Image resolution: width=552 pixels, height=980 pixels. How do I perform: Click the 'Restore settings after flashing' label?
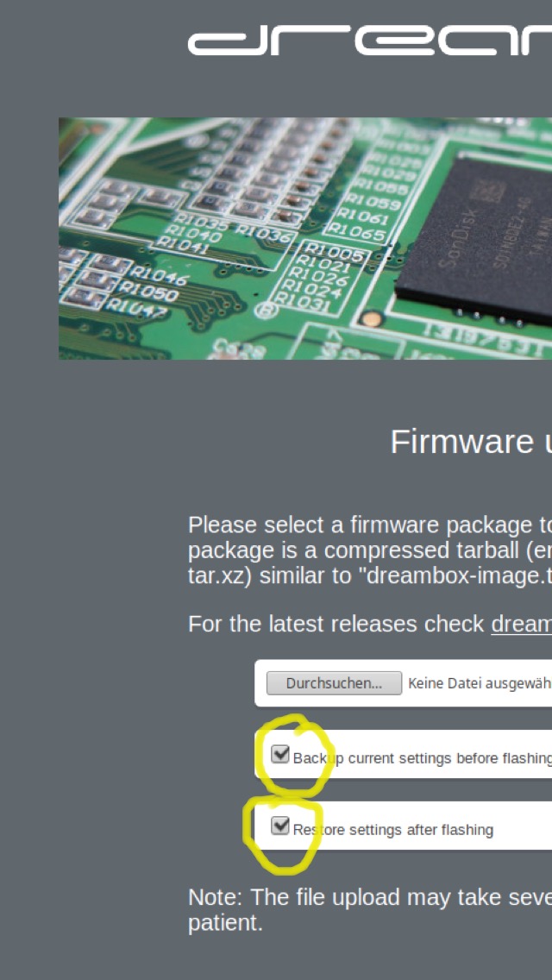point(393,829)
